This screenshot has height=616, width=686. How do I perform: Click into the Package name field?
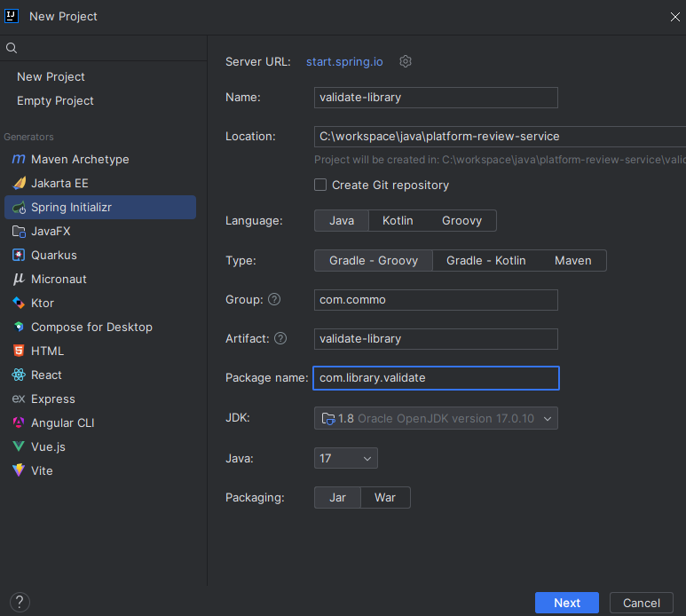click(x=436, y=378)
